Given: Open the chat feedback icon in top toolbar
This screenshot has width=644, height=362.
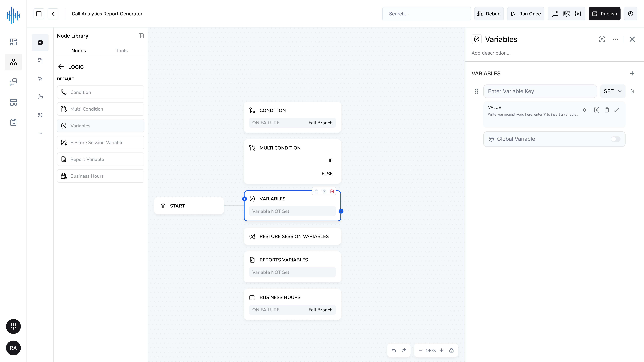Looking at the screenshot, I should click(555, 14).
